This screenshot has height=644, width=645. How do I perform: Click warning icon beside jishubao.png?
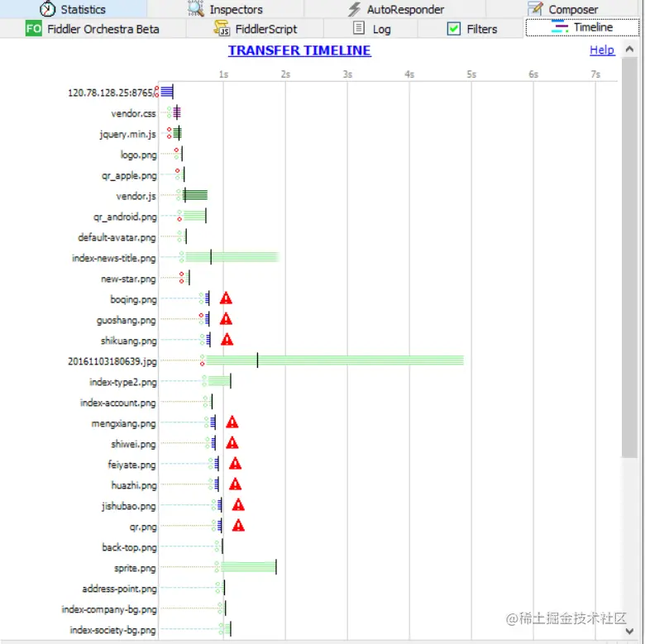[x=238, y=505]
